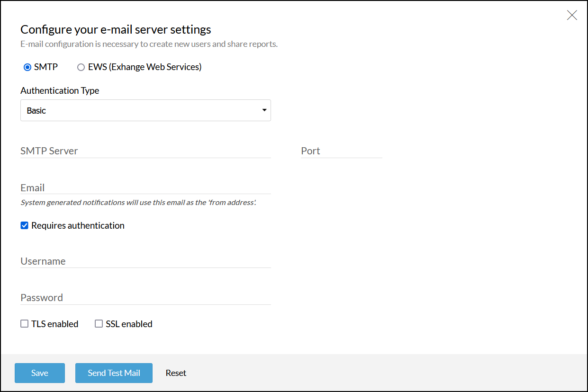Click the Authentication Type label
588x392 pixels.
pyautogui.click(x=60, y=90)
